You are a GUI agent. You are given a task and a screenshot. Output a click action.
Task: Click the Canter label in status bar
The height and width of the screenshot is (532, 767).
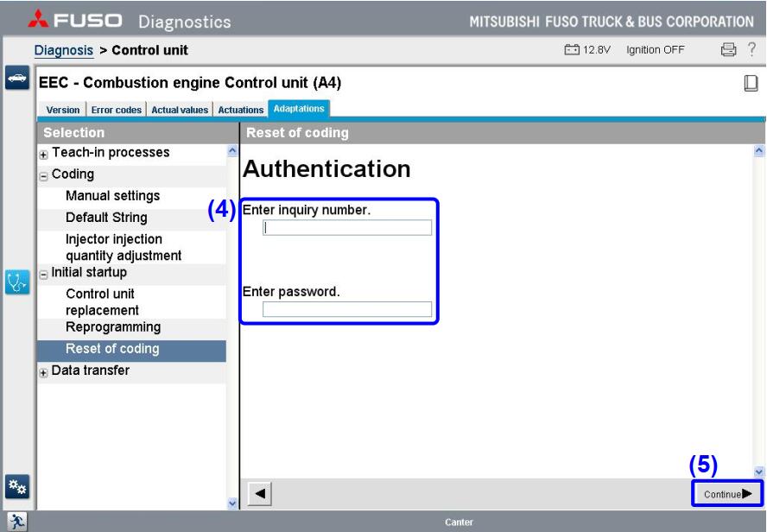459,522
